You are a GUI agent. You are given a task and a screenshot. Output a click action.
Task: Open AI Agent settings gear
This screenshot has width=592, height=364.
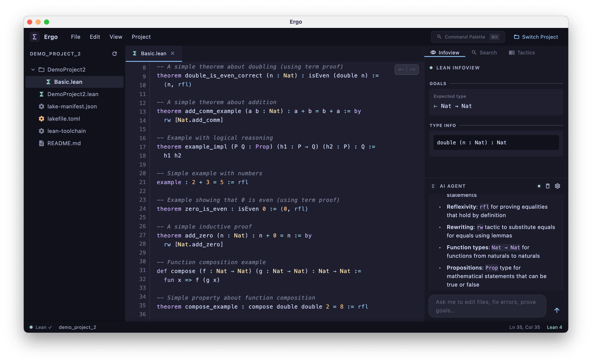(557, 186)
